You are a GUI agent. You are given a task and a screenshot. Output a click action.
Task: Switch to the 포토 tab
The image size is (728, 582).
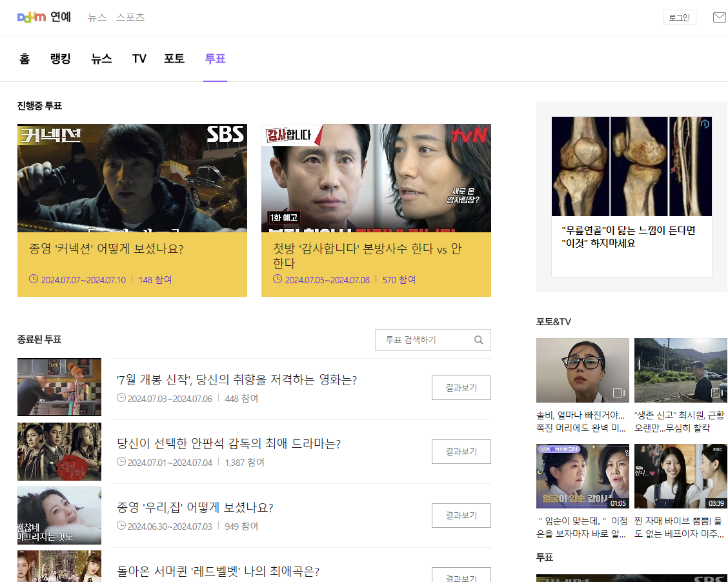(x=174, y=59)
